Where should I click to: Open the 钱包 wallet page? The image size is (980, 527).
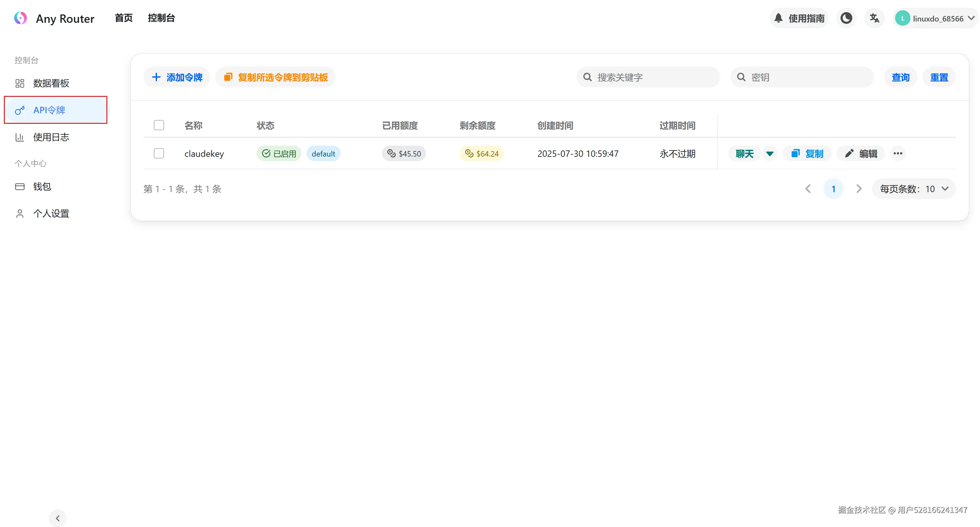point(42,187)
